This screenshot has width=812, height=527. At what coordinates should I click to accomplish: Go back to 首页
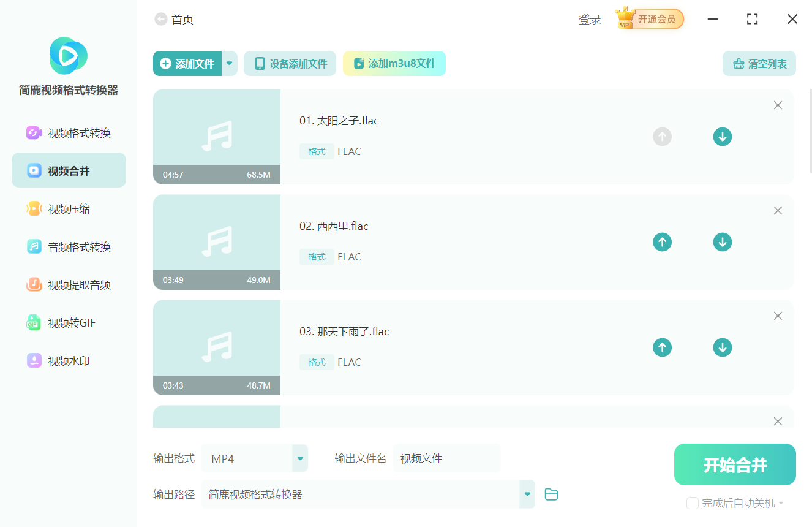160,19
